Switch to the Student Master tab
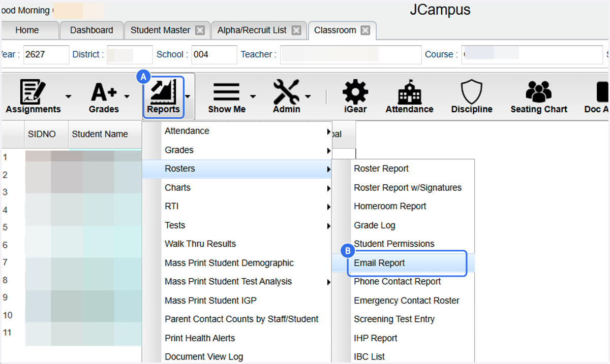 [x=160, y=30]
